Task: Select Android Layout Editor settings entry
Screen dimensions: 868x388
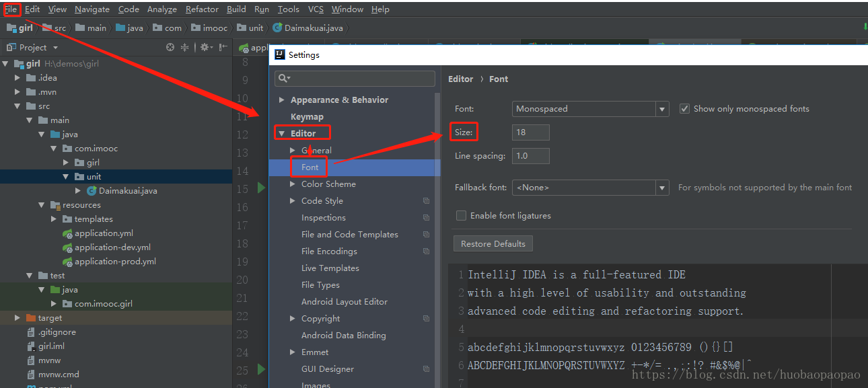Action: (345, 302)
